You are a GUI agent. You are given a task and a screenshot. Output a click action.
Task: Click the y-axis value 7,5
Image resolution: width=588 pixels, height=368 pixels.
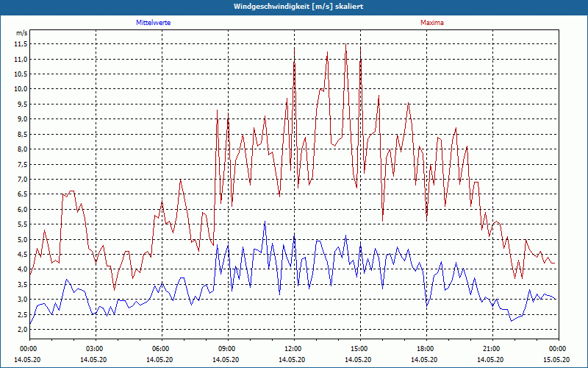(23, 164)
